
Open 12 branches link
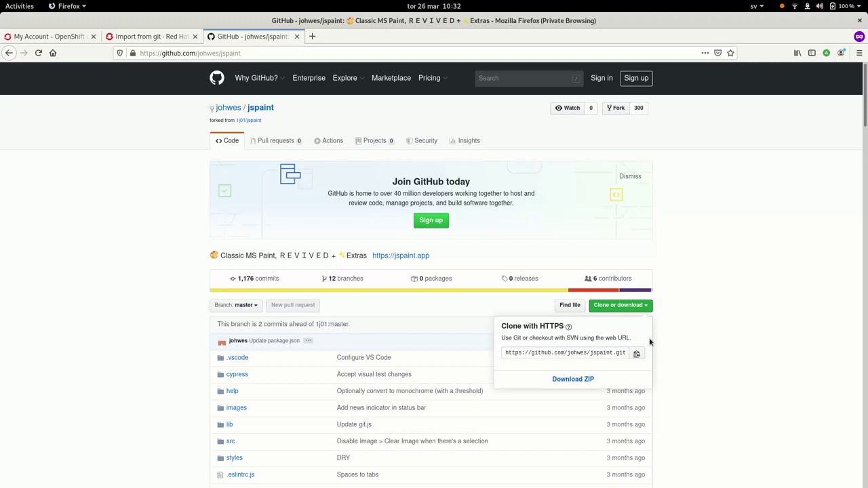342,279
